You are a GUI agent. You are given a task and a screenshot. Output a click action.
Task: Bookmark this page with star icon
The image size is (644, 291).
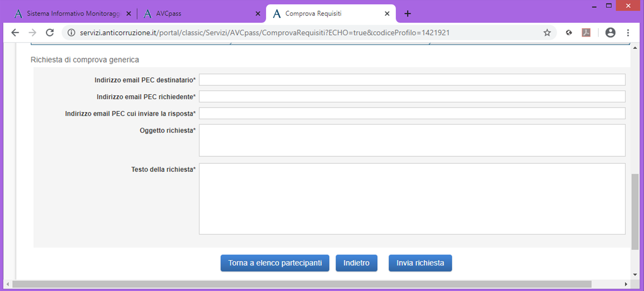(x=547, y=32)
